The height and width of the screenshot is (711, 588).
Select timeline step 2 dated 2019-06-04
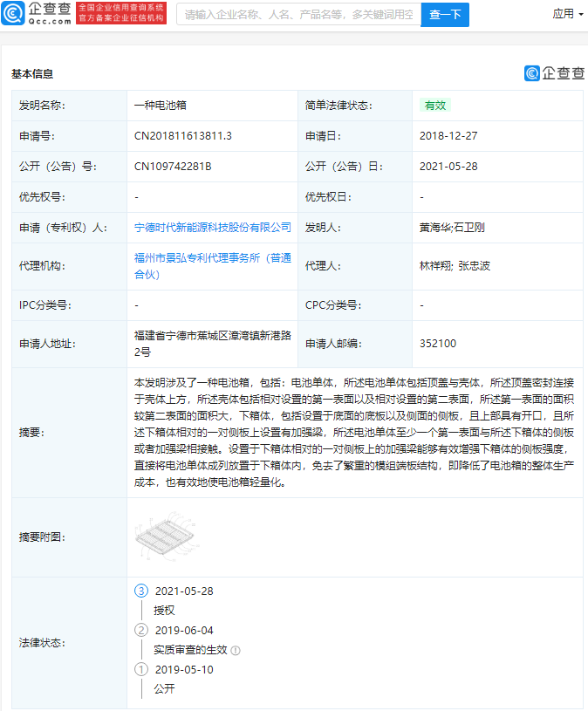tap(141, 630)
